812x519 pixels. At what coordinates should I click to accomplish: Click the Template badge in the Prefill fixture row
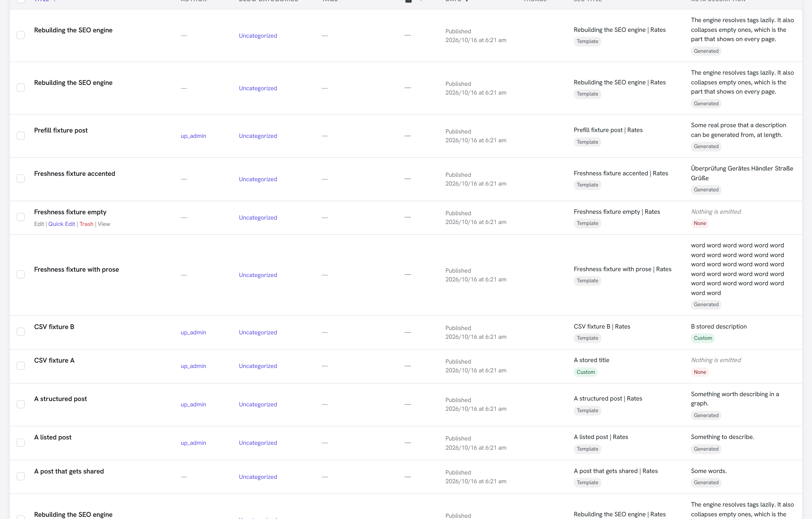[587, 142]
